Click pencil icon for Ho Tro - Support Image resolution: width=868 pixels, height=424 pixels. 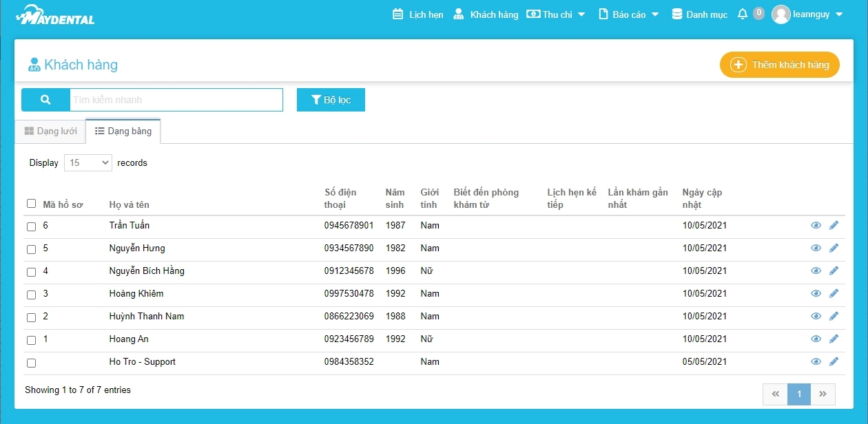[x=834, y=361]
